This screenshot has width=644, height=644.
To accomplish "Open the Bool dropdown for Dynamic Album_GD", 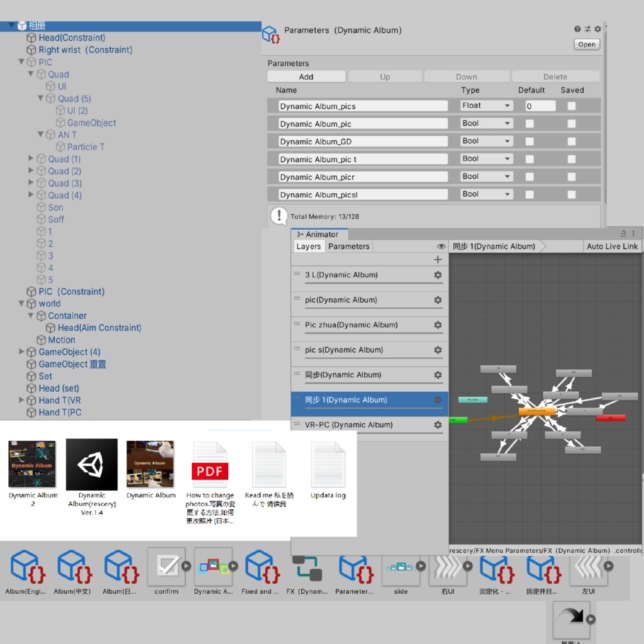I will click(486, 141).
